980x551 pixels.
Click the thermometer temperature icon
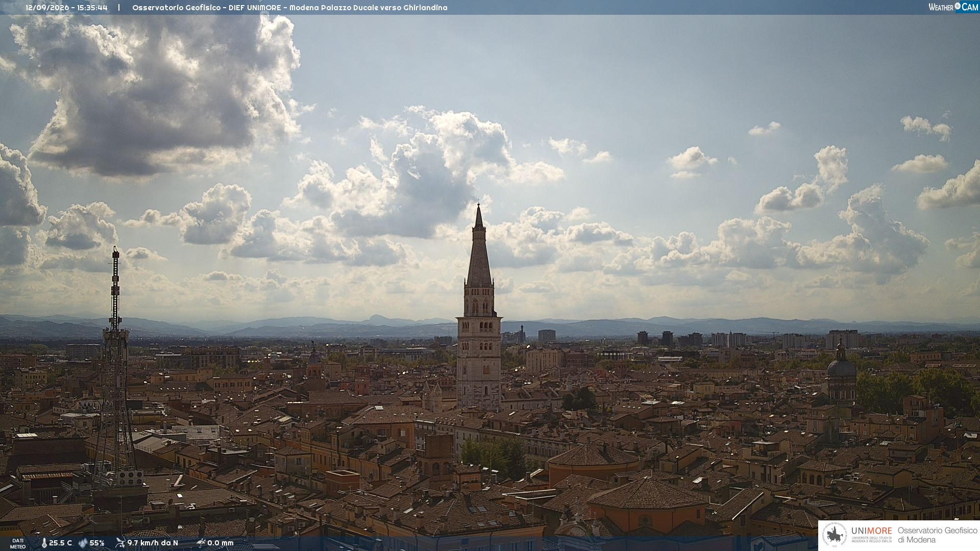44,543
